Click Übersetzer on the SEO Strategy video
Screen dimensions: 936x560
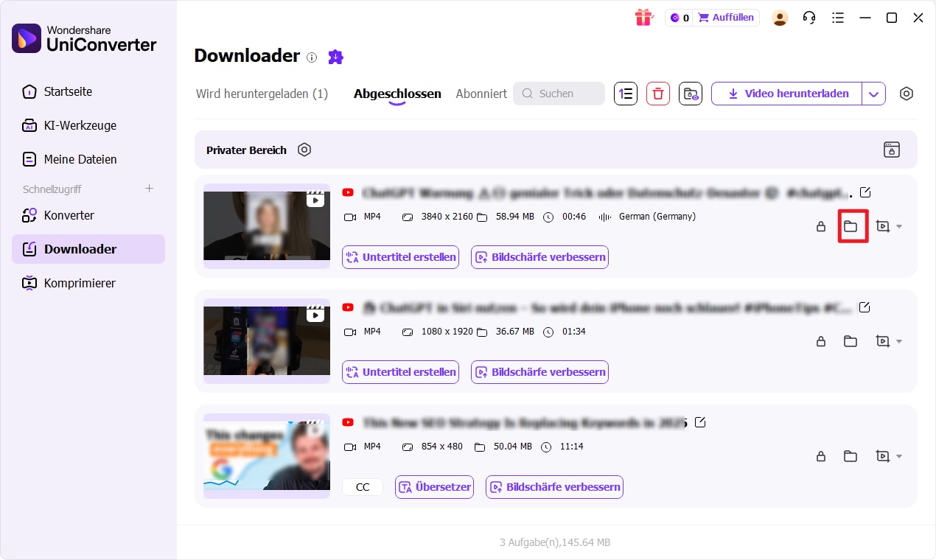pyautogui.click(x=434, y=487)
